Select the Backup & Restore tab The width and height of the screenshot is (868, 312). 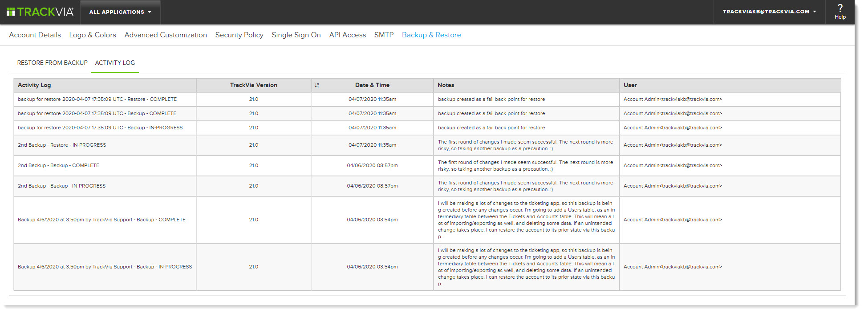tap(431, 35)
